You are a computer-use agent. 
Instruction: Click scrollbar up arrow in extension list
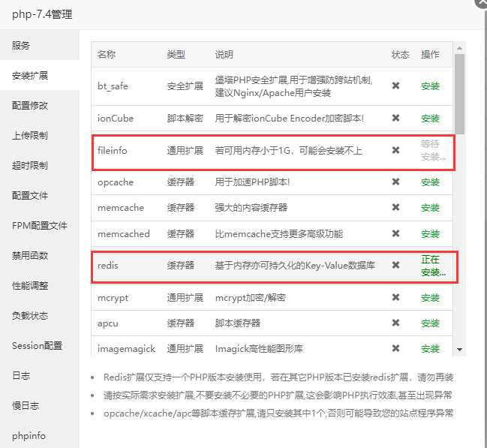(460, 48)
